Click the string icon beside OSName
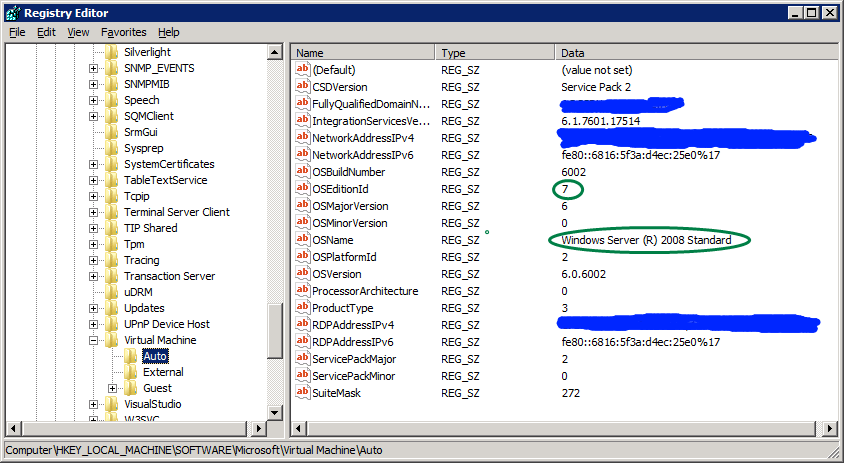The height and width of the screenshot is (463, 844). click(x=303, y=240)
